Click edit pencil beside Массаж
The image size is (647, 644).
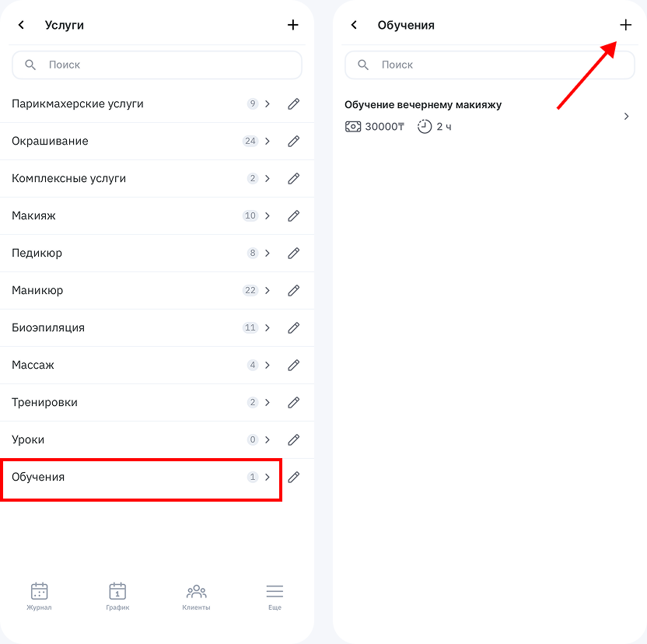pyautogui.click(x=293, y=366)
